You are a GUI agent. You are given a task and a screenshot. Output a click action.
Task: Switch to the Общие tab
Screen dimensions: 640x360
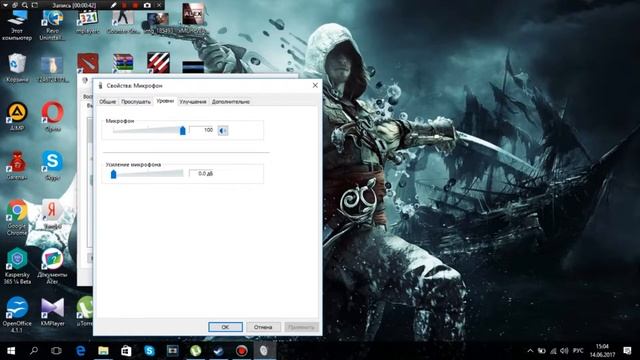[108, 102]
